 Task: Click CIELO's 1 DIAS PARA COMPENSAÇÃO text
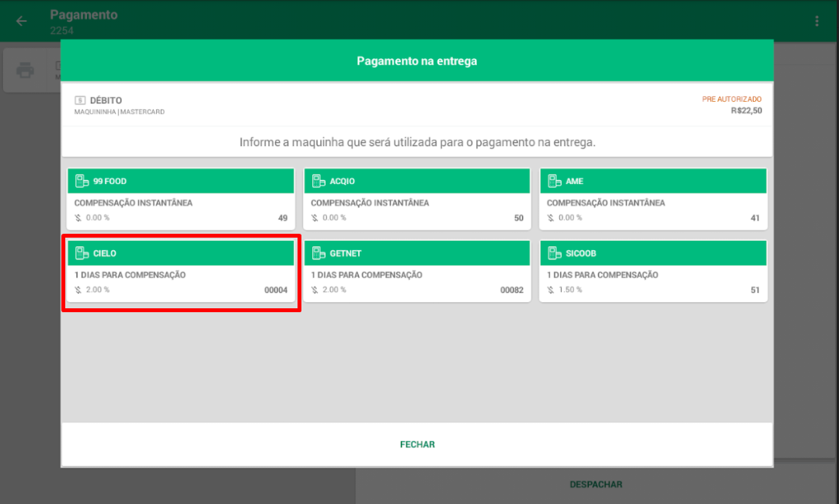point(130,275)
